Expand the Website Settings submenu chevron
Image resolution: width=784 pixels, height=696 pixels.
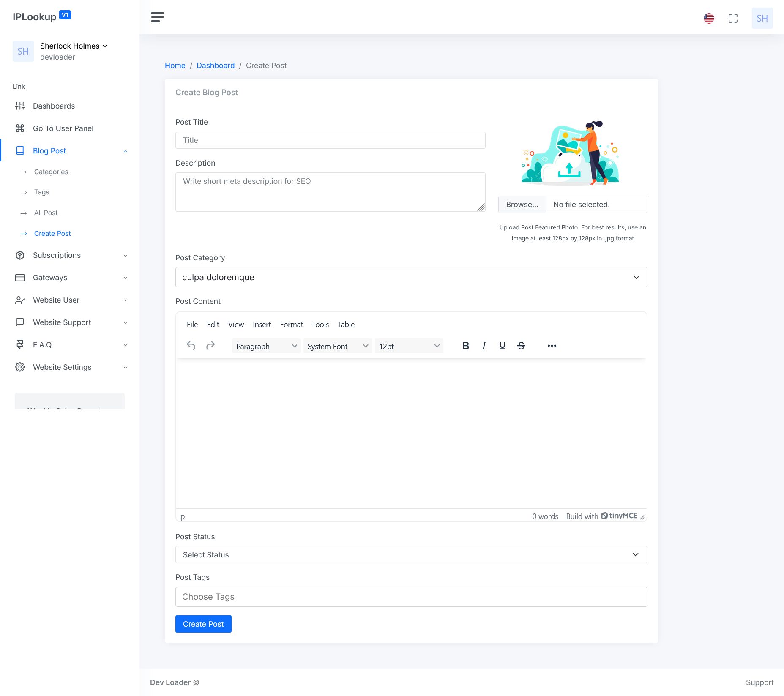[126, 368]
